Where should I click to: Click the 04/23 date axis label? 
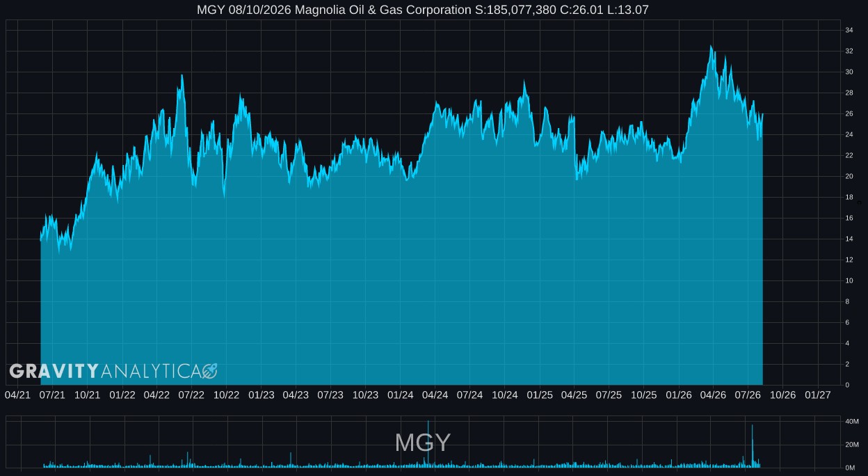pos(296,395)
